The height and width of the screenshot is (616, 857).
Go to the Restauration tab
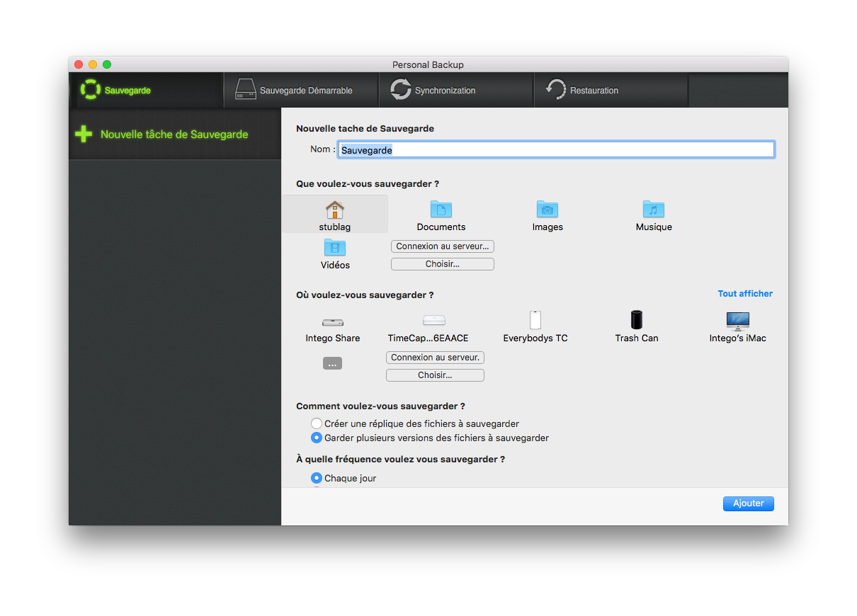pos(611,90)
